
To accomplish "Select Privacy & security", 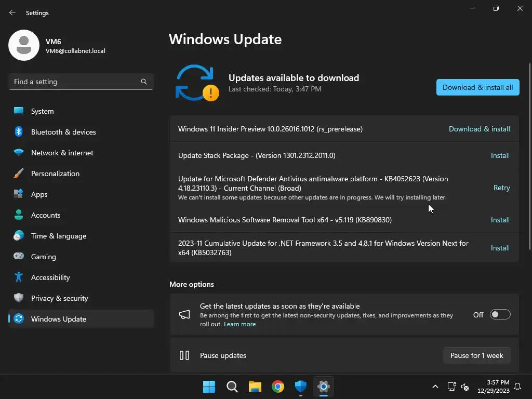I will [81, 298].
